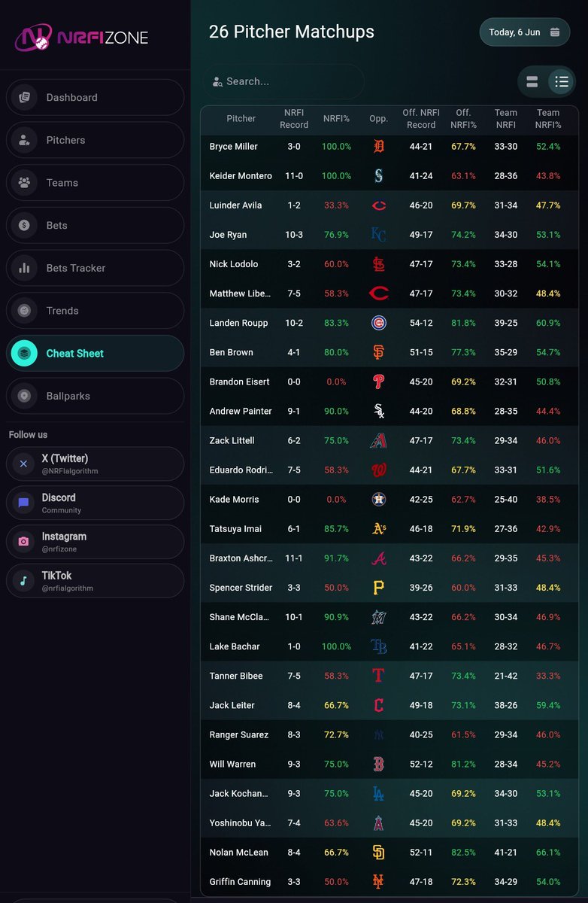Switch to card view layout

[532, 82]
